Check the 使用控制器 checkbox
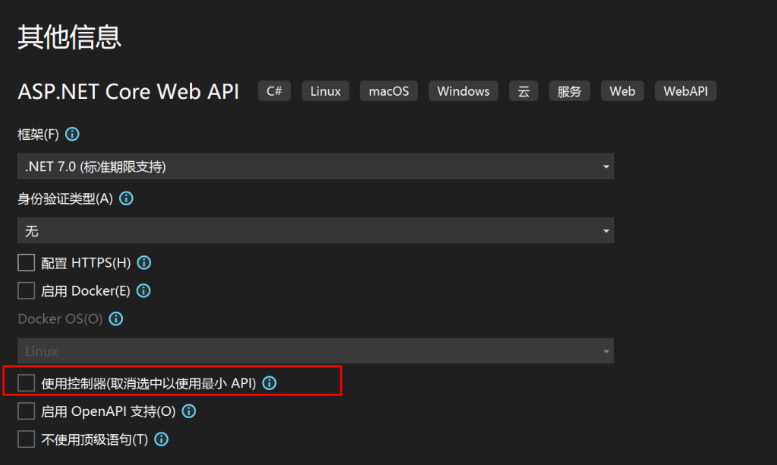 pos(26,383)
